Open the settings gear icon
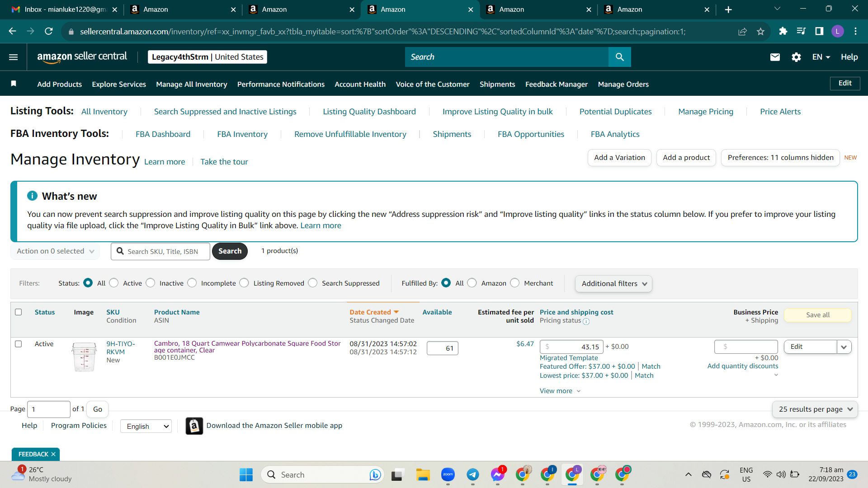 coord(796,57)
